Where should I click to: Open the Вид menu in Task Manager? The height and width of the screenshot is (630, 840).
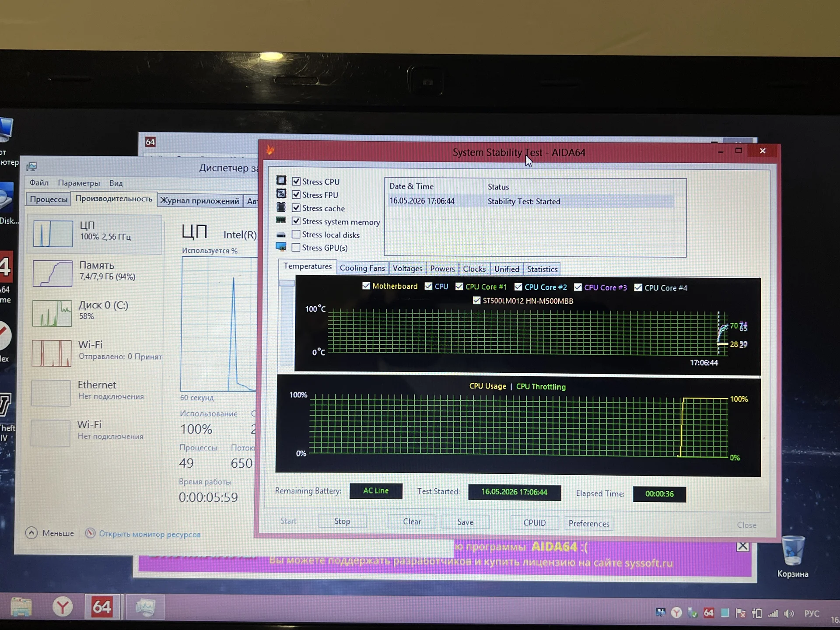(116, 183)
